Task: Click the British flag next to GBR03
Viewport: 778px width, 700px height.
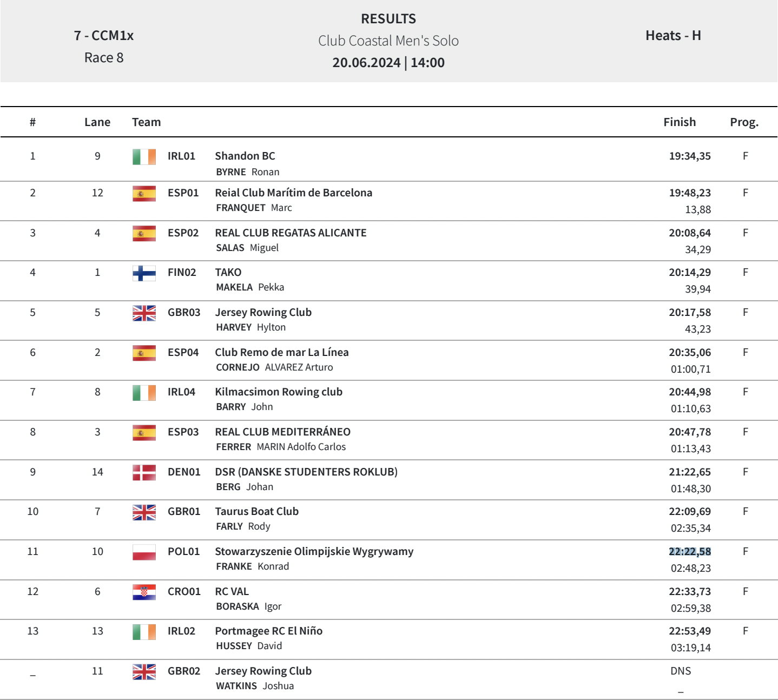Action: click(144, 313)
